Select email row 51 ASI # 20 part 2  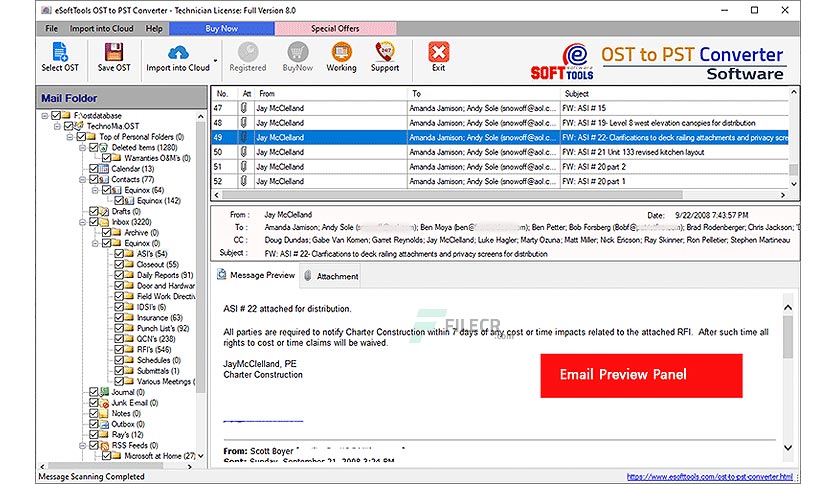coord(500,166)
